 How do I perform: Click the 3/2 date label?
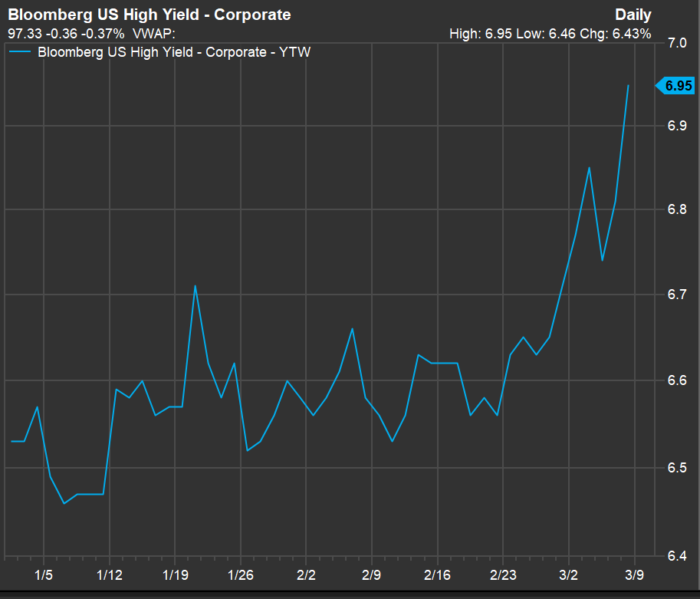(568, 575)
